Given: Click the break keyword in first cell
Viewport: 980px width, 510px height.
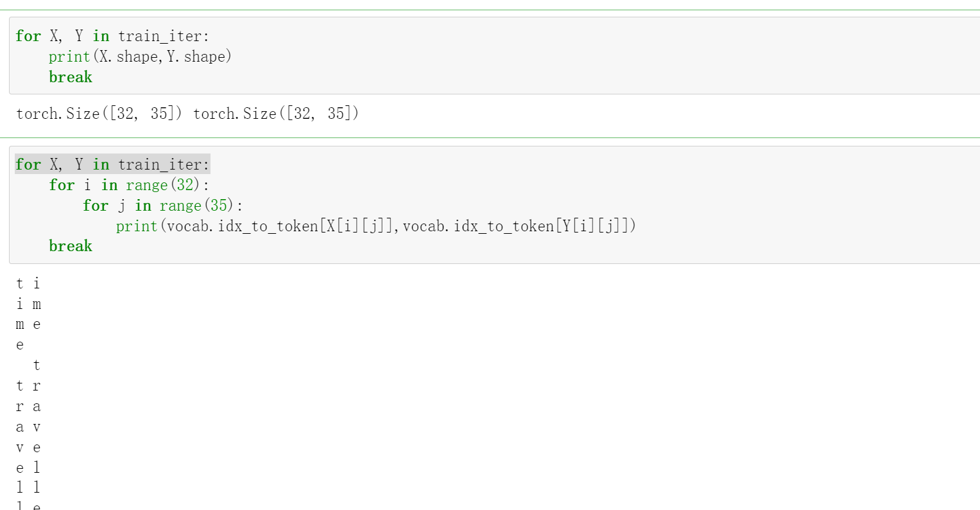Looking at the screenshot, I should [x=71, y=77].
